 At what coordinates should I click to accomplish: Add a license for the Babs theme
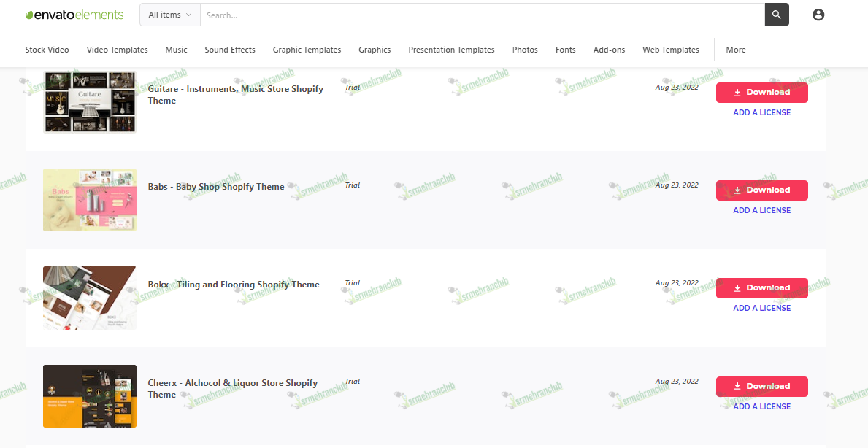click(x=761, y=210)
